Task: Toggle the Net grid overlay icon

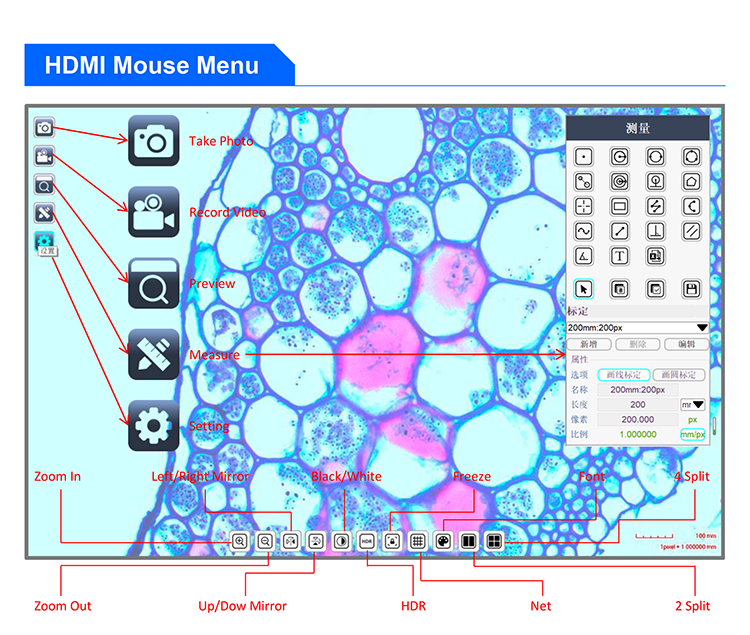Action: 418,541
